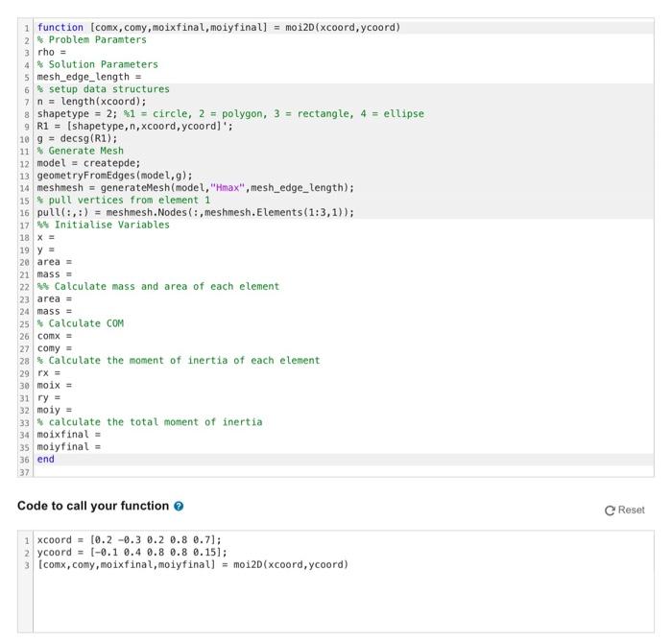Place cursor after 'x =' on line 18
Screen dimensions: 672x641
(x=56, y=237)
